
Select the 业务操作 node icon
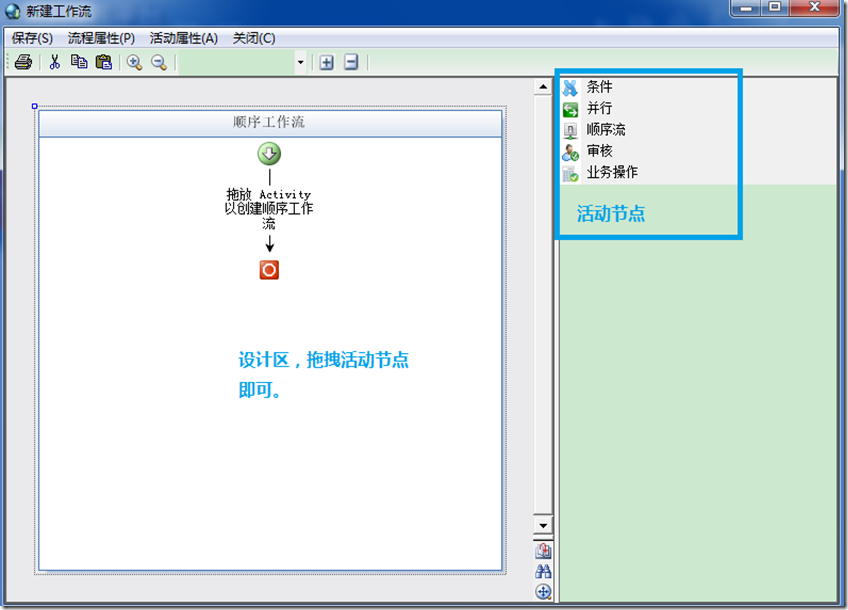click(x=570, y=174)
